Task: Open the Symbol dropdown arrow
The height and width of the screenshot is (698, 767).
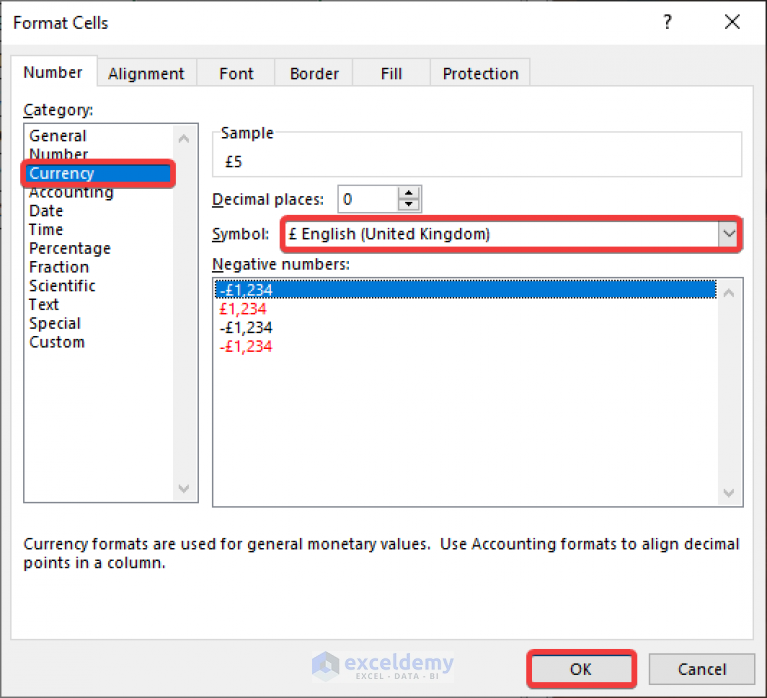Action: tap(729, 234)
